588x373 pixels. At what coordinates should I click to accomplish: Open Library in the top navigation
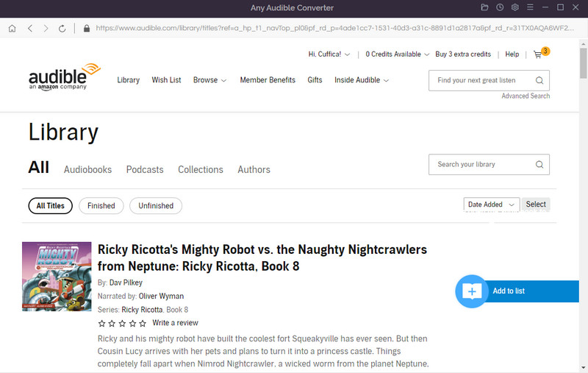(128, 80)
